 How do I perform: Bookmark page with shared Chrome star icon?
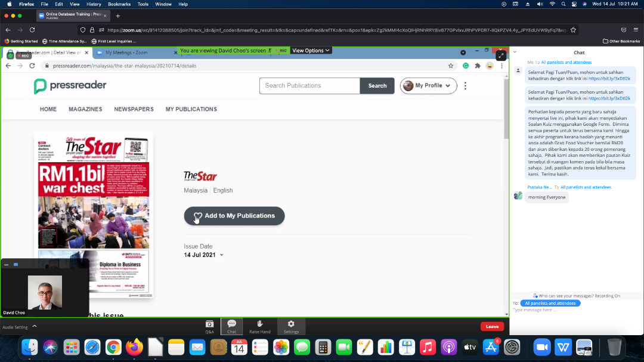(451, 66)
